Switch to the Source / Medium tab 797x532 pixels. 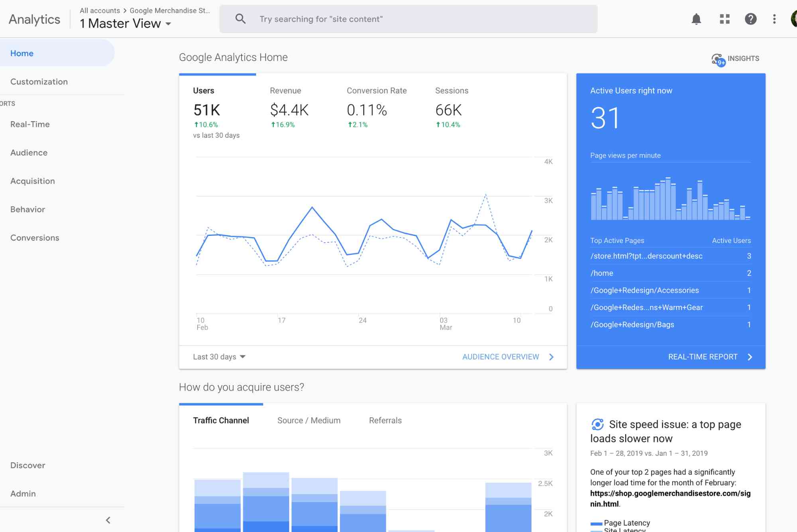[308, 420]
